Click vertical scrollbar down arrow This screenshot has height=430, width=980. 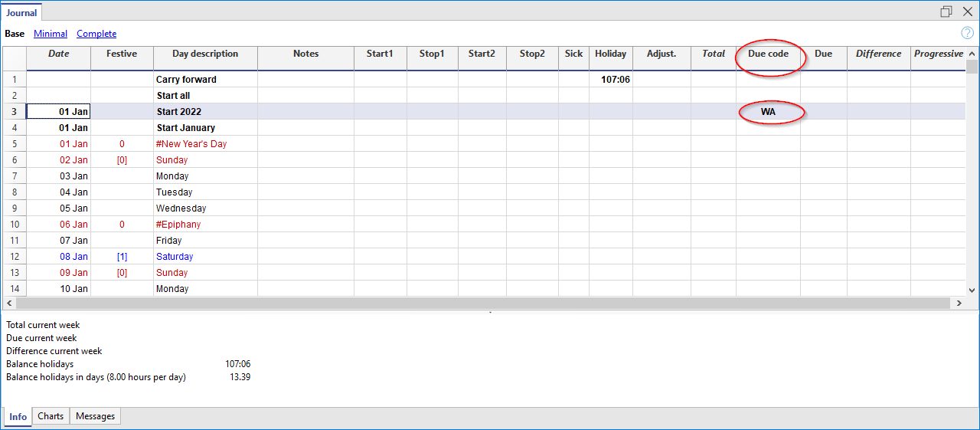coord(972,290)
